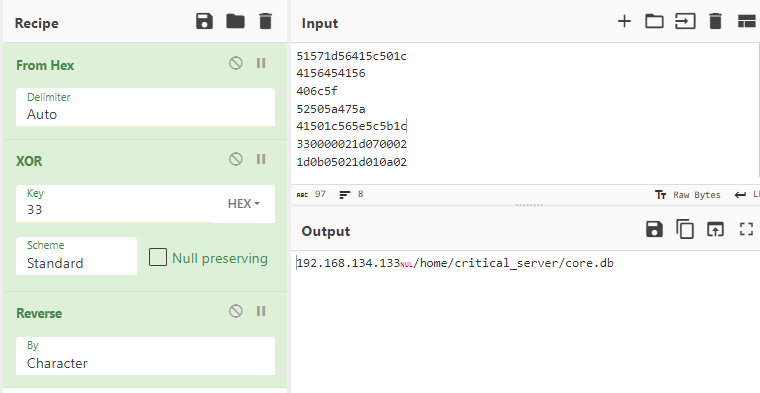Add a new input tab
Viewport: 760px width, 393px height.
pos(624,21)
